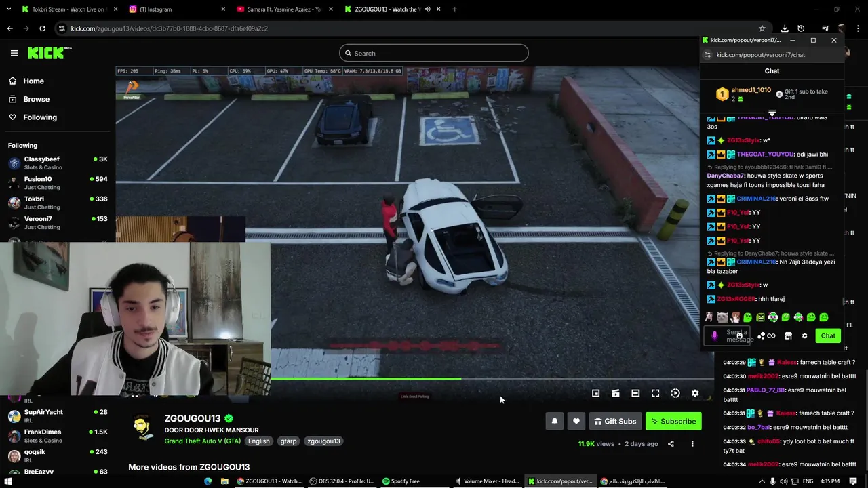The width and height of the screenshot is (868, 488).
Task: Open qoqsik channel in sidebar
Action: click(x=58, y=455)
